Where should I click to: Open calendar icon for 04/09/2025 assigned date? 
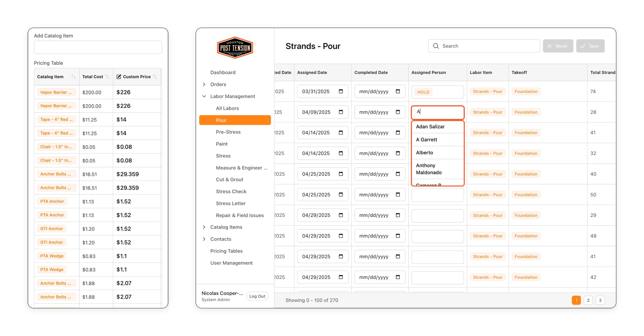[341, 112]
